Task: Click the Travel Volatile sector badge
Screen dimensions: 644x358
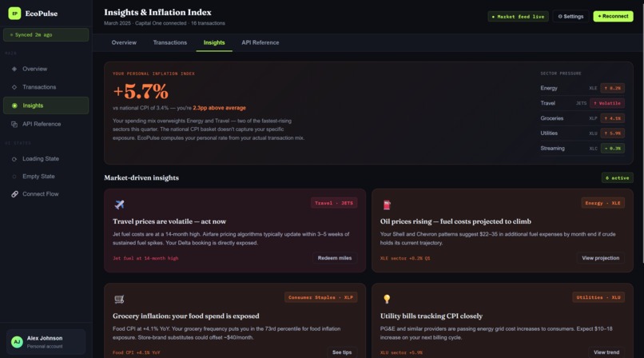Action: click(607, 103)
